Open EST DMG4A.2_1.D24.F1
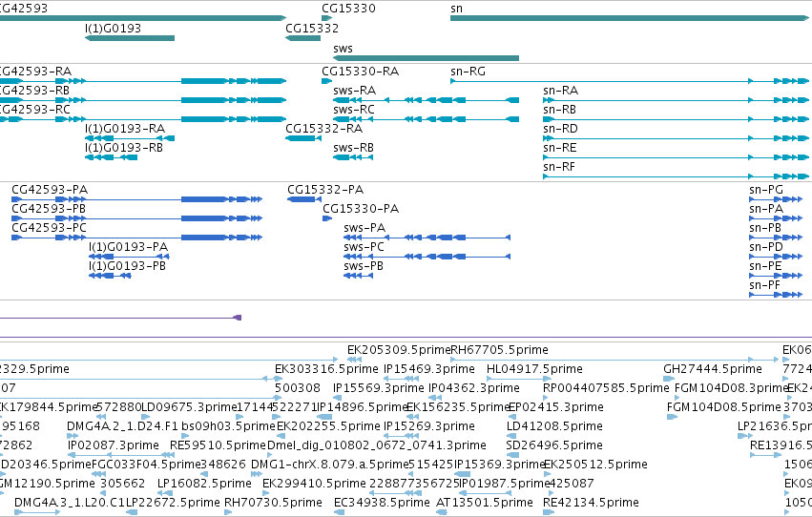The height and width of the screenshot is (517, 812). click(122, 427)
